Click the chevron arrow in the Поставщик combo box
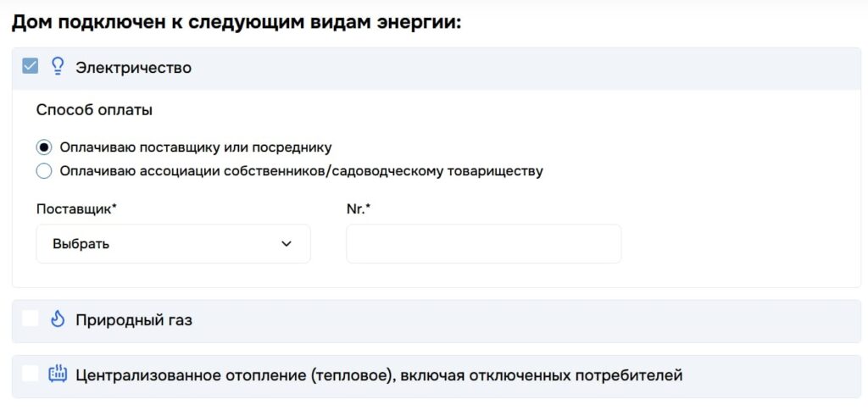This screenshot has width=868, height=416. point(287,244)
